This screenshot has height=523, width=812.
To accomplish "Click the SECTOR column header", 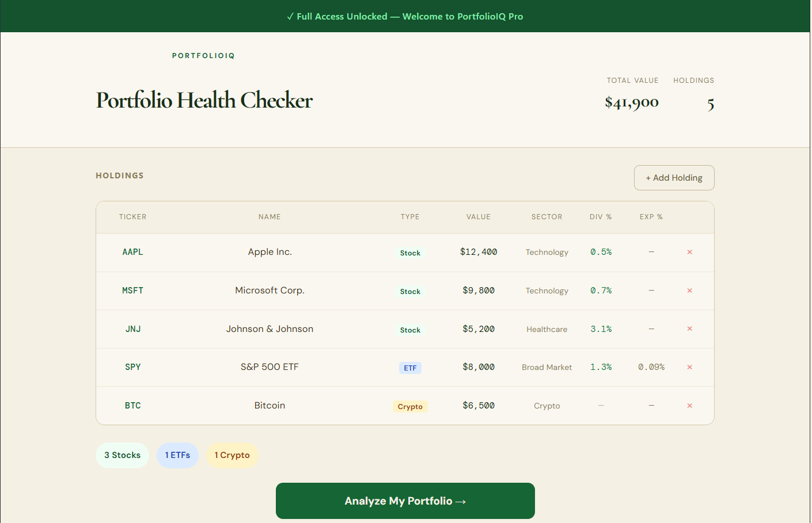I will coord(547,217).
